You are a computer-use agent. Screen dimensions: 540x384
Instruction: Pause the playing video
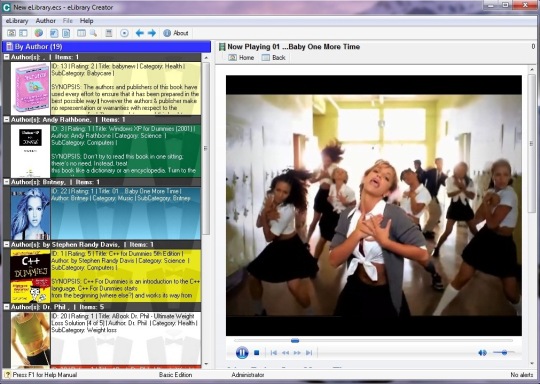[x=242, y=353]
